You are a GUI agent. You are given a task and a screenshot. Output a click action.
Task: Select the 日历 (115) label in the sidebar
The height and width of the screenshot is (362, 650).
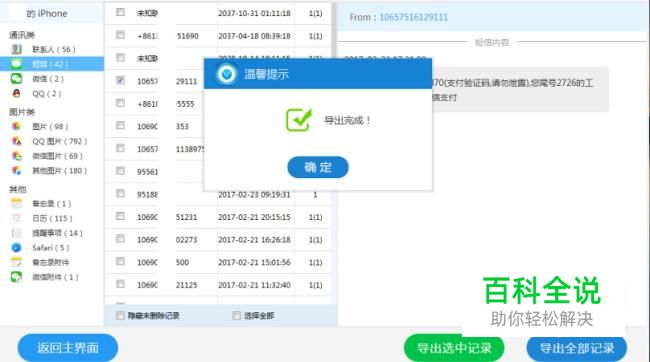(x=52, y=218)
